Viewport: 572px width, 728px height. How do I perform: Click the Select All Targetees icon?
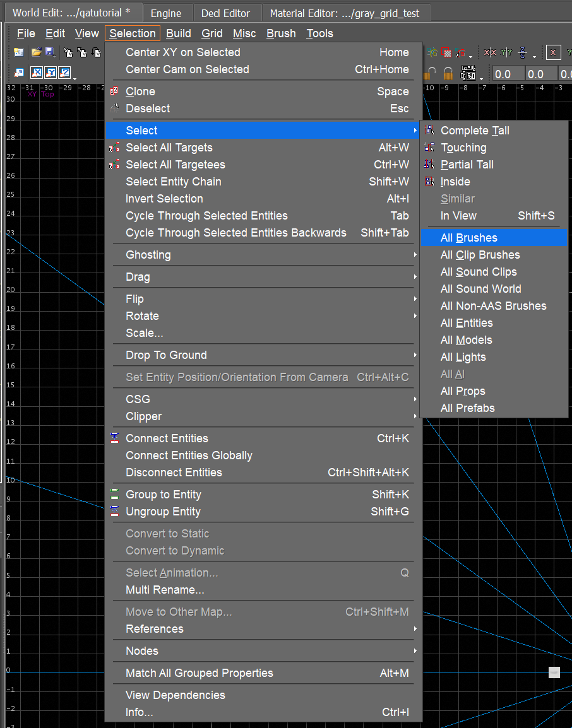pos(114,165)
